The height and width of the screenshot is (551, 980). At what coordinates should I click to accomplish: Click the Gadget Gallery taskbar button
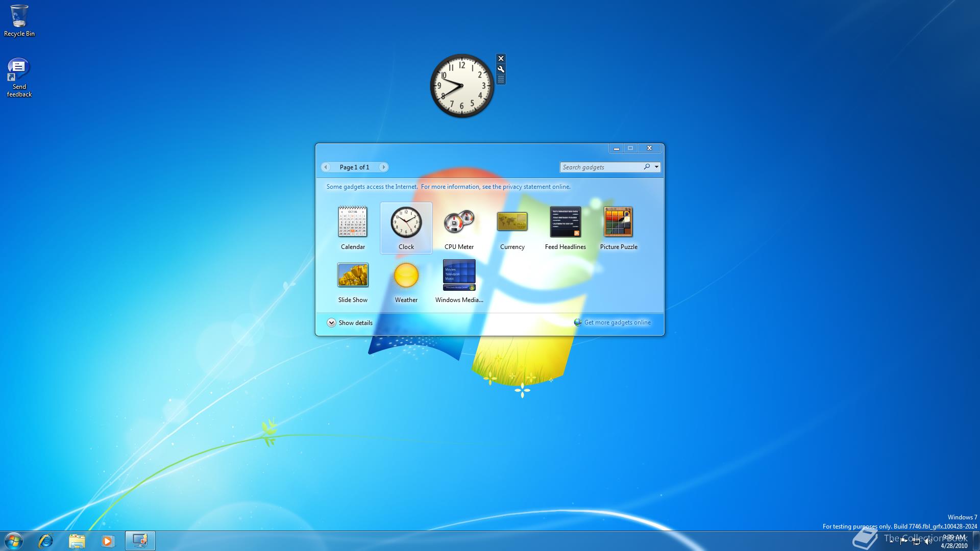(140, 541)
